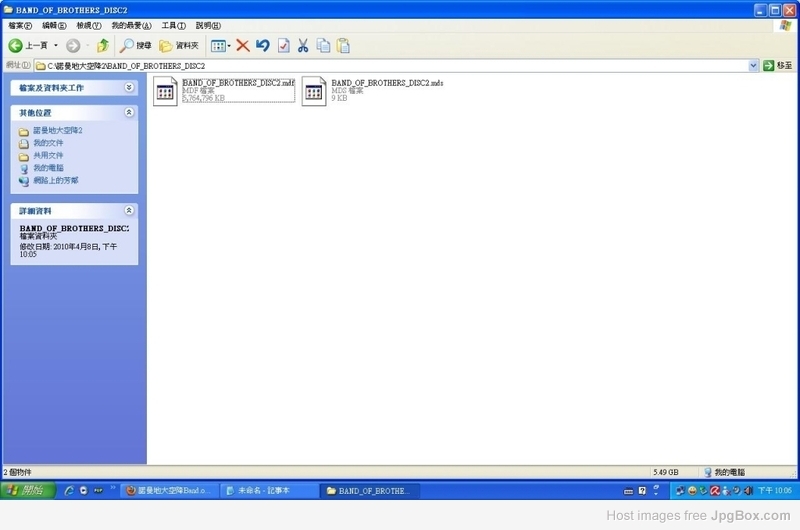Click the forward navigation arrow
Image resolution: width=800 pixels, height=530 pixels.
point(73,46)
